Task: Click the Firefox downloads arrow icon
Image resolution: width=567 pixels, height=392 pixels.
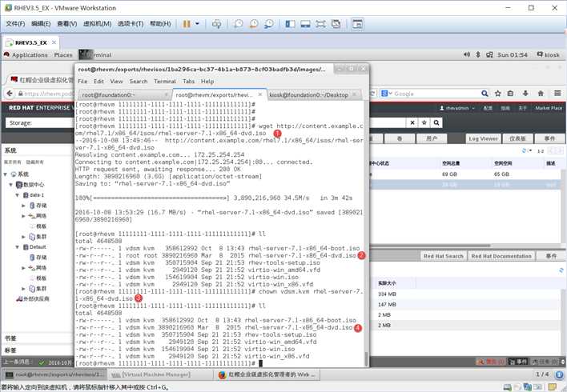Action: pos(525,94)
